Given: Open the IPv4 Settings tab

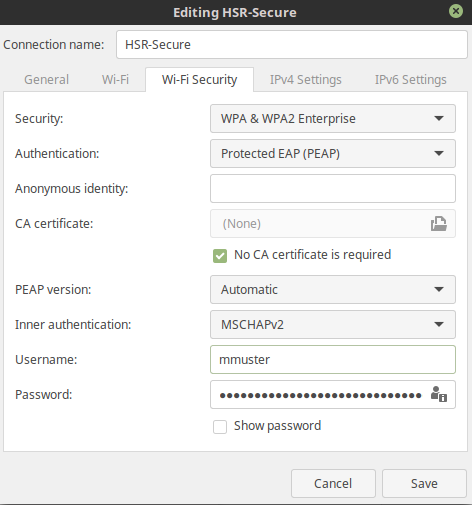Looking at the screenshot, I should (x=306, y=80).
